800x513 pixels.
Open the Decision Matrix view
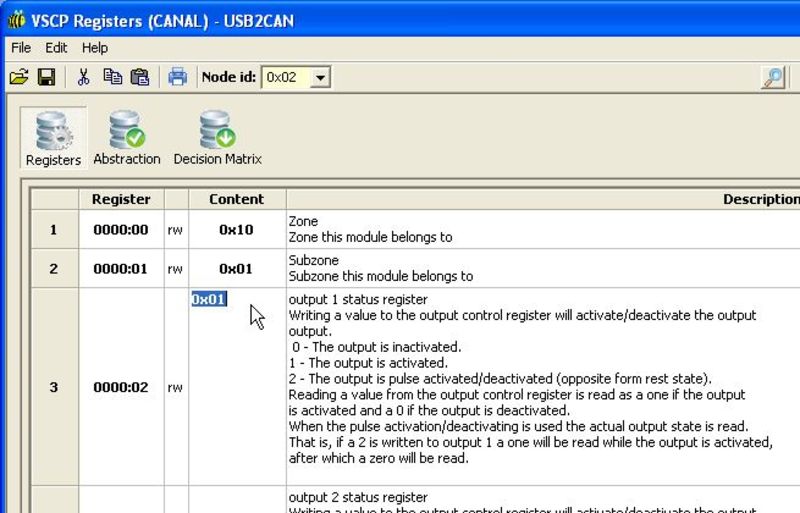pyautogui.click(x=217, y=139)
